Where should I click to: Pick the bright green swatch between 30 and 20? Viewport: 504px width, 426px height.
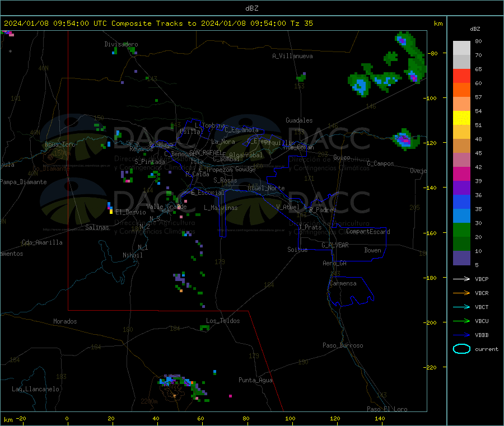pyautogui.click(x=461, y=230)
